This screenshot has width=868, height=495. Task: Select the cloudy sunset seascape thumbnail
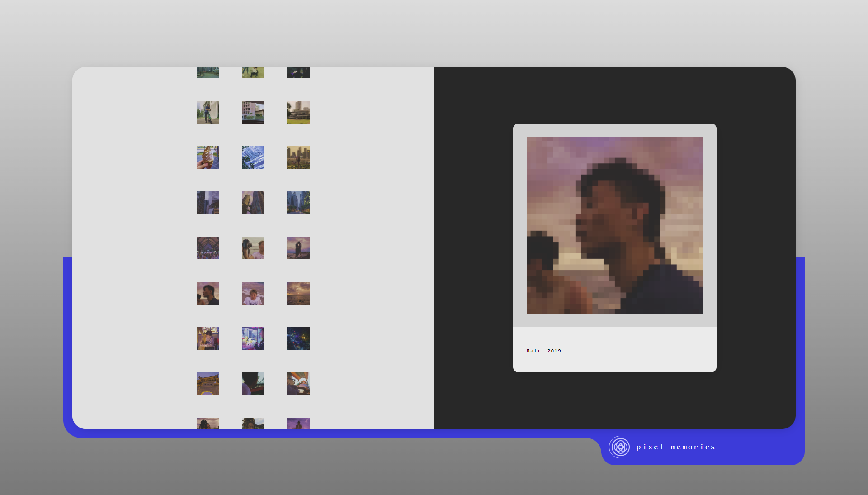pyautogui.click(x=298, y=293)
